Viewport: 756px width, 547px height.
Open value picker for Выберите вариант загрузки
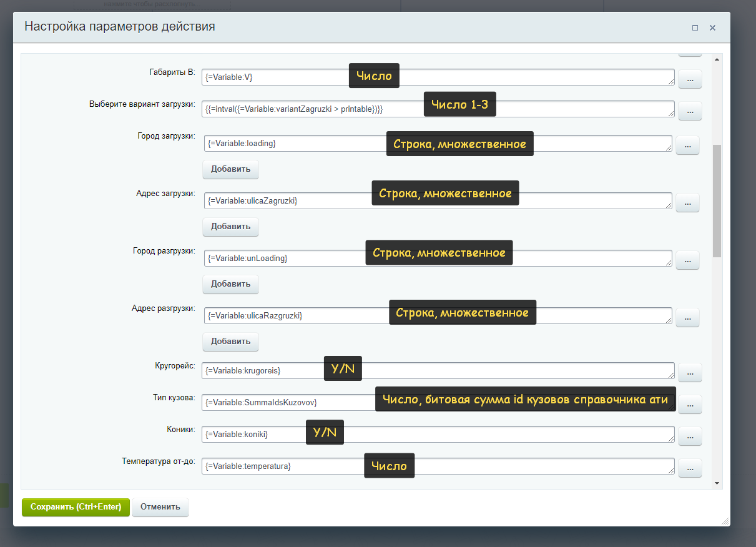pyautogui.click(x=690, y=111)
